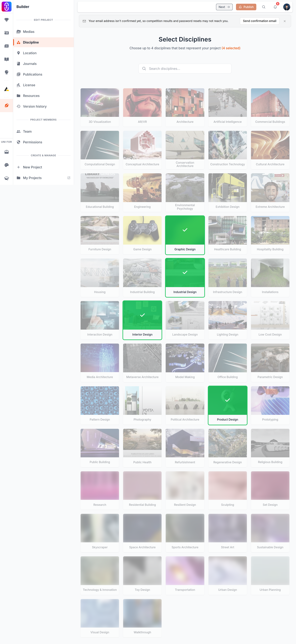Select the Healthcare Building card

tap(227, 235)
